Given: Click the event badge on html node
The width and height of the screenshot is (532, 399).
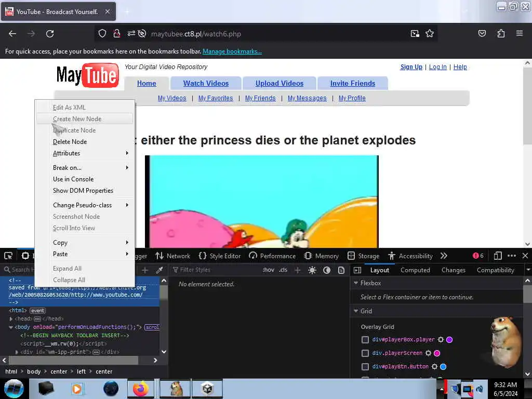Looking at the screenshot, I should pos(37,311).
